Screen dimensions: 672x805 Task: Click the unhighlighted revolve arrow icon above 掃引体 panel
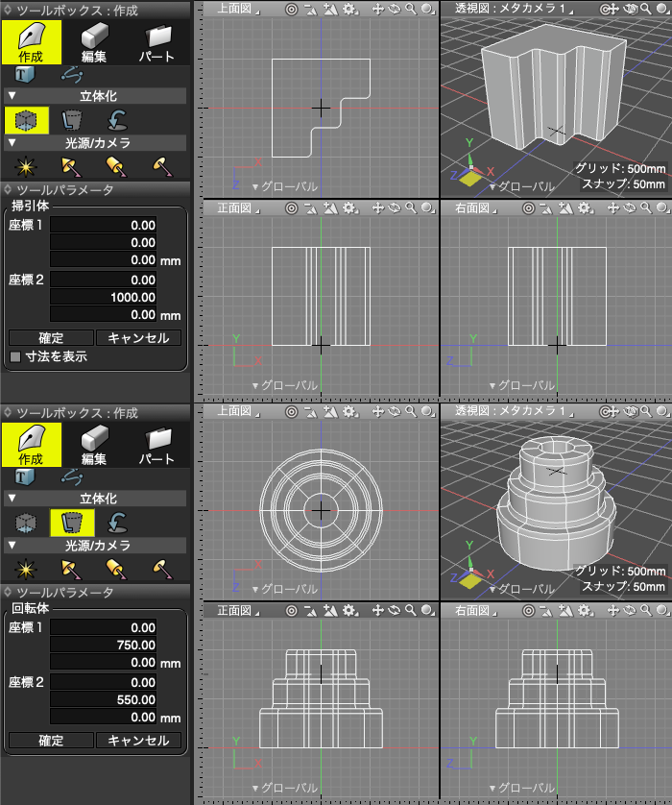115,120
